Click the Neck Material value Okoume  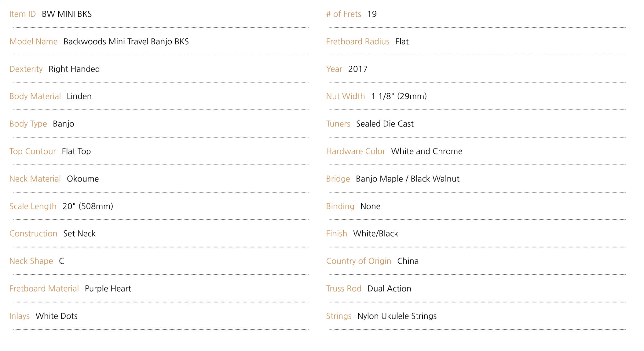(83, 179)
